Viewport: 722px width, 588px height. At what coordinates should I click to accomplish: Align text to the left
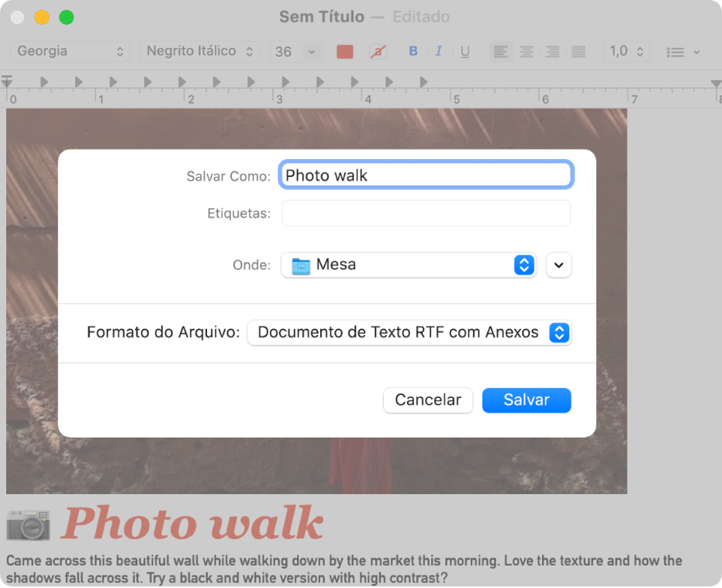click(x=500, y=51)
